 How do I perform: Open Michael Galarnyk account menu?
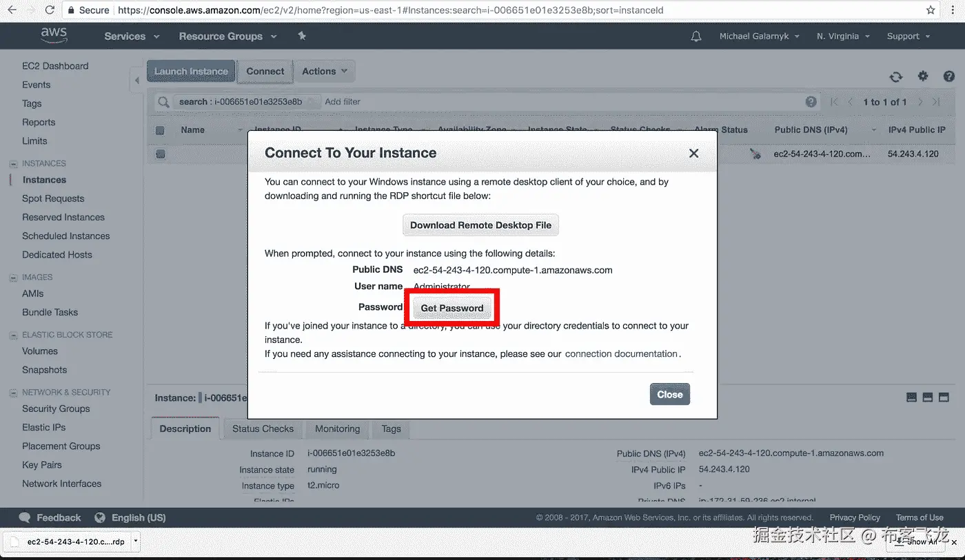[760, 37]
